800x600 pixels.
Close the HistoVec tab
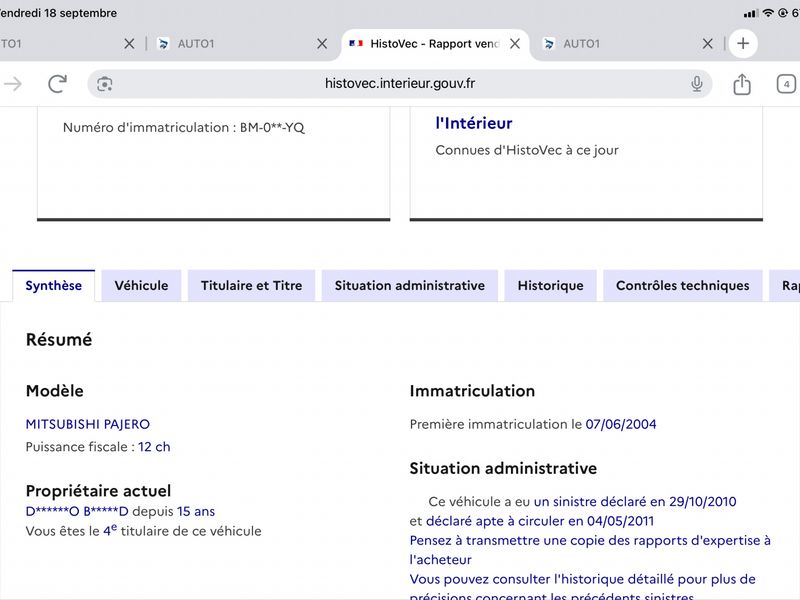pyautogui.click(x=515, y=44)
